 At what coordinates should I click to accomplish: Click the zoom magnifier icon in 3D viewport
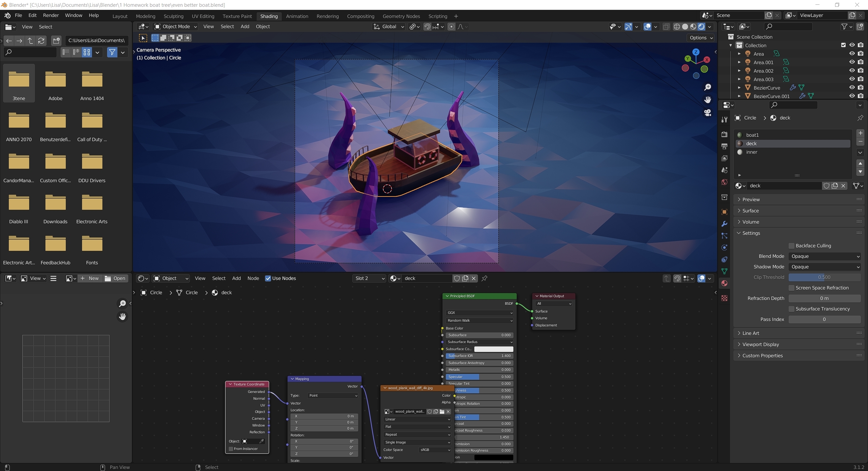(x=708, y=87)
